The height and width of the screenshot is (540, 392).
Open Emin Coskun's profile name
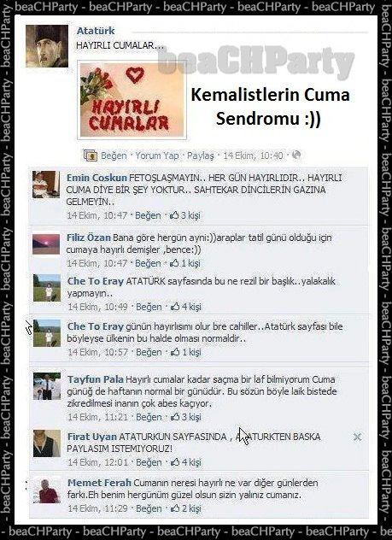97,178
